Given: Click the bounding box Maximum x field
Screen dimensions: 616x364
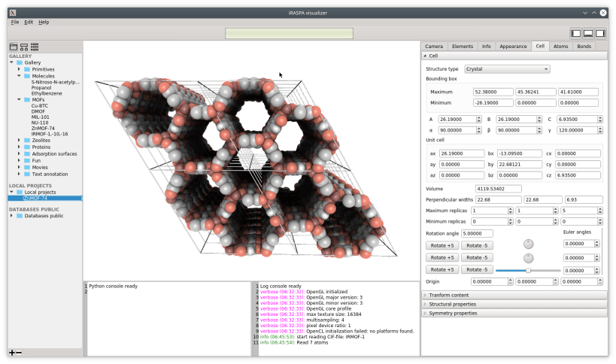Looking at the screenshot, I should pos(493,92).
